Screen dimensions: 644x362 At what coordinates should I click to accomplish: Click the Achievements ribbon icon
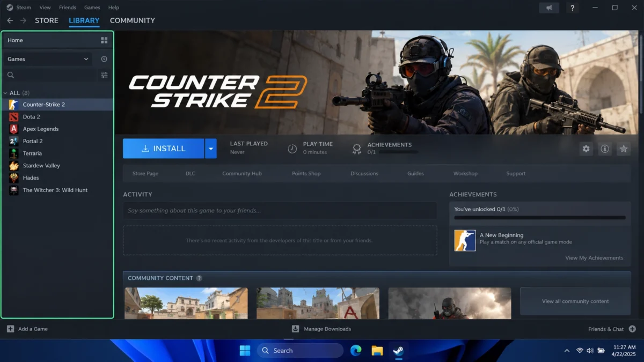(357, 149)
